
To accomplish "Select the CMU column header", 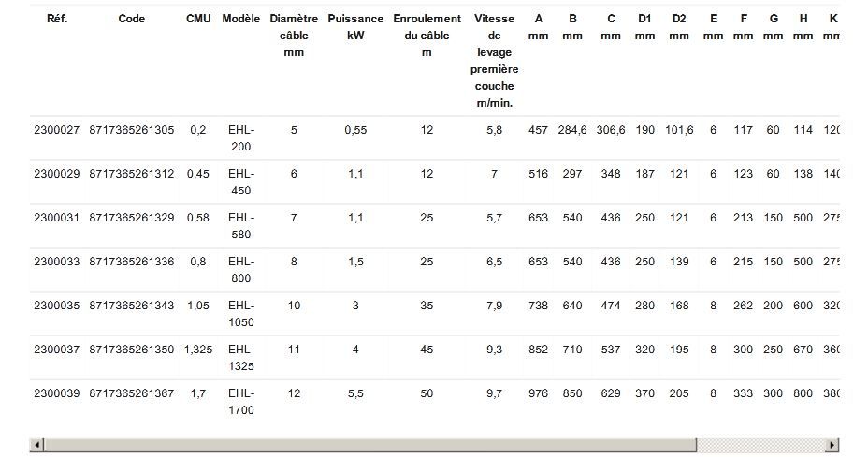I will (x=198, y=19).
